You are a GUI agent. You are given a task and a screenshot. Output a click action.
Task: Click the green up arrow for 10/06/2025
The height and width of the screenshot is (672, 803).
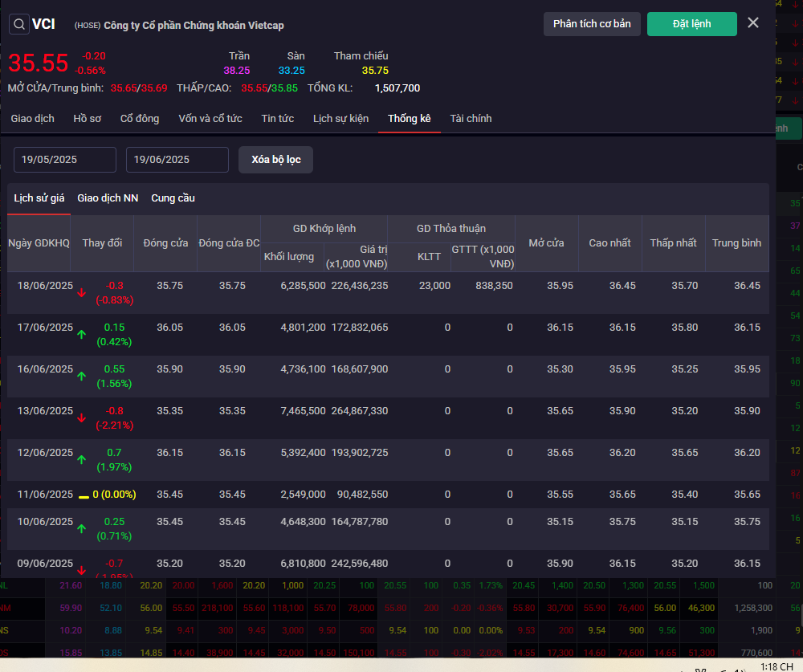pos(81,528)
